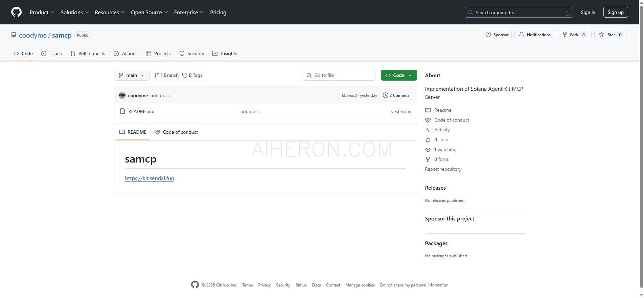The height and width of the screenshot is (298, 644).
Task: Expand the Solutions menu
Action: click(74, 12)
